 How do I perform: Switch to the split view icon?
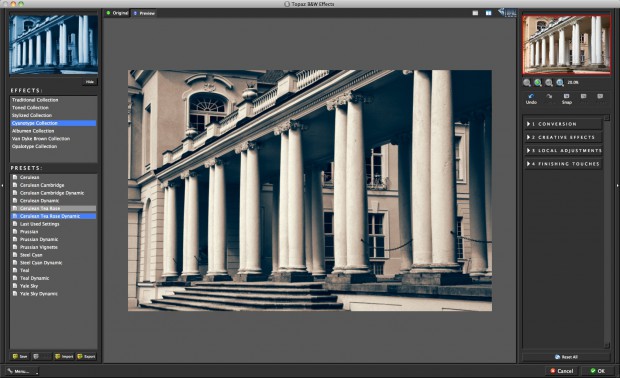click(x=489, y=13)
